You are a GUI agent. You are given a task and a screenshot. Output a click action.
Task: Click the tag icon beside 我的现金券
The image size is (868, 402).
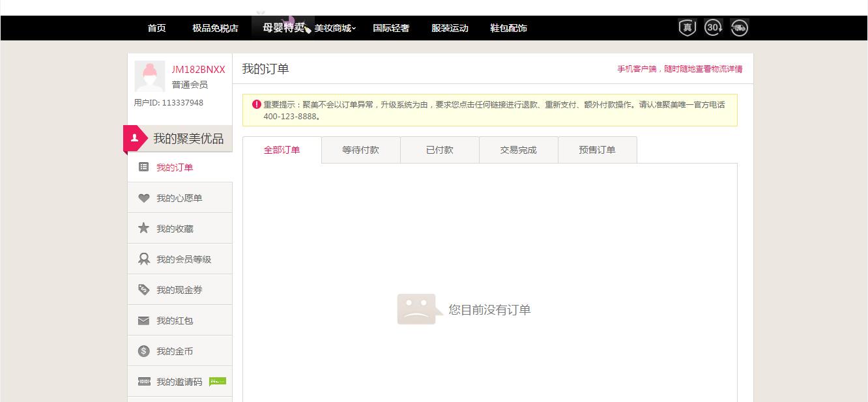(x=144, y=289)
